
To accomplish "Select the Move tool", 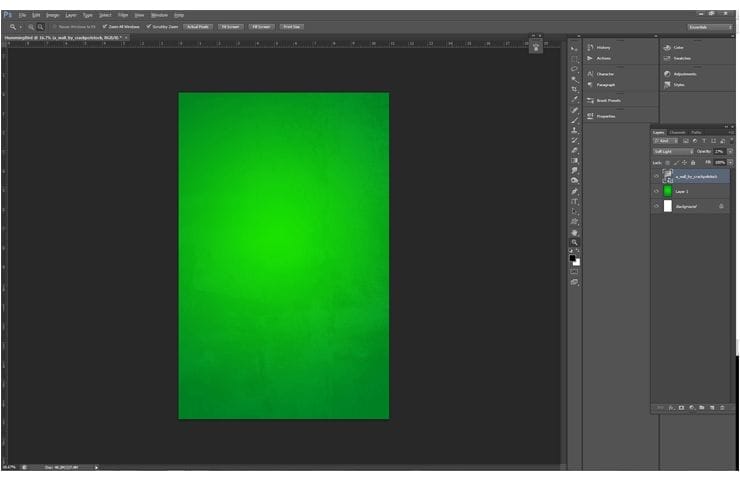I will point(574,49).
